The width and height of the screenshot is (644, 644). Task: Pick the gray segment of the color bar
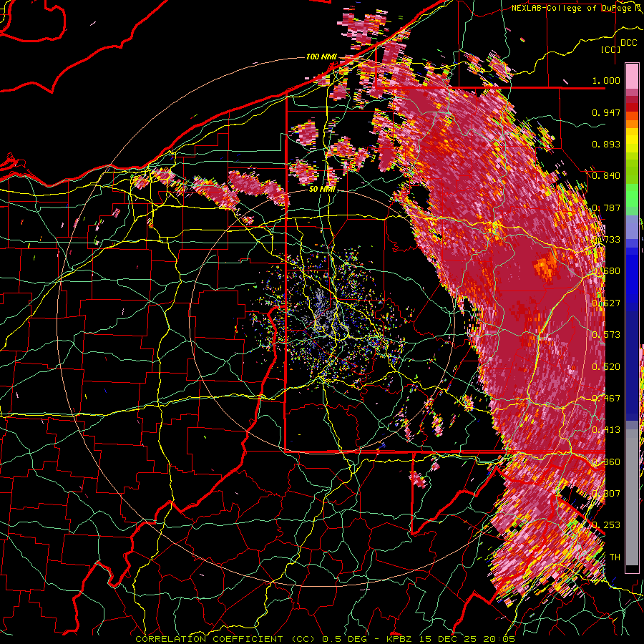tap(632, 497)
